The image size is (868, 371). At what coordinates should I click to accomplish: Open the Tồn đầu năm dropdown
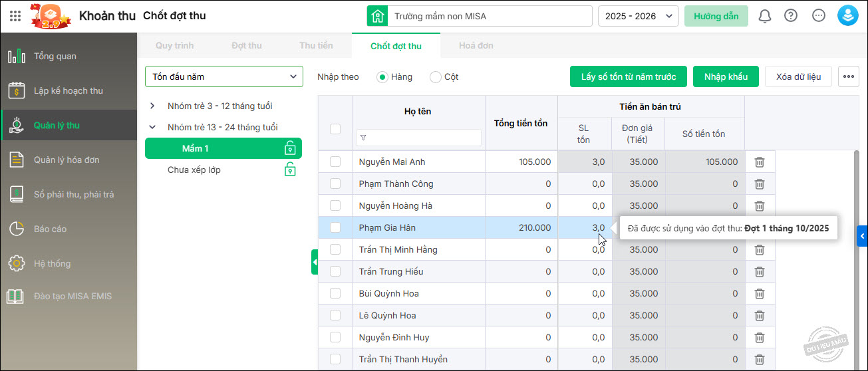224,76
